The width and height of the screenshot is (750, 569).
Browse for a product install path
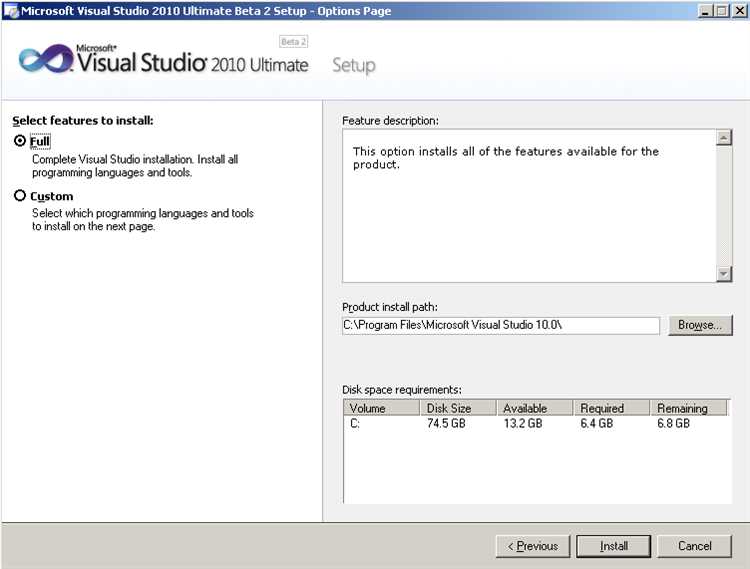pos(700,325)
